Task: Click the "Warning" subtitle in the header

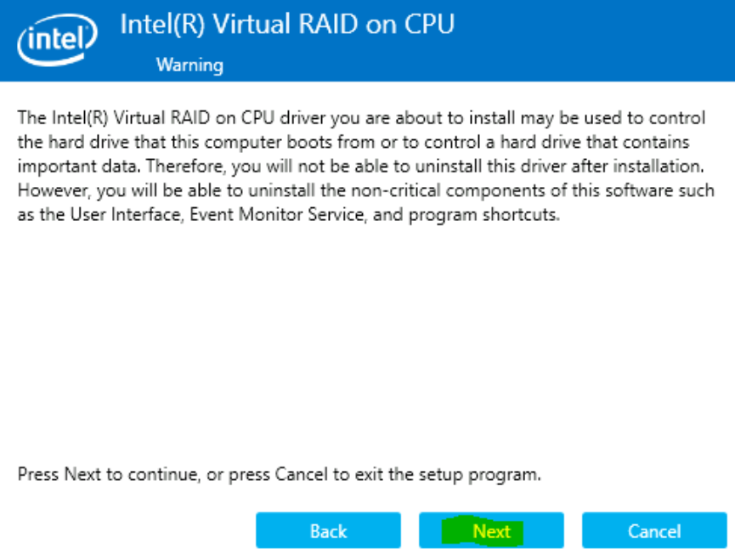Action: tap(189, 65)
